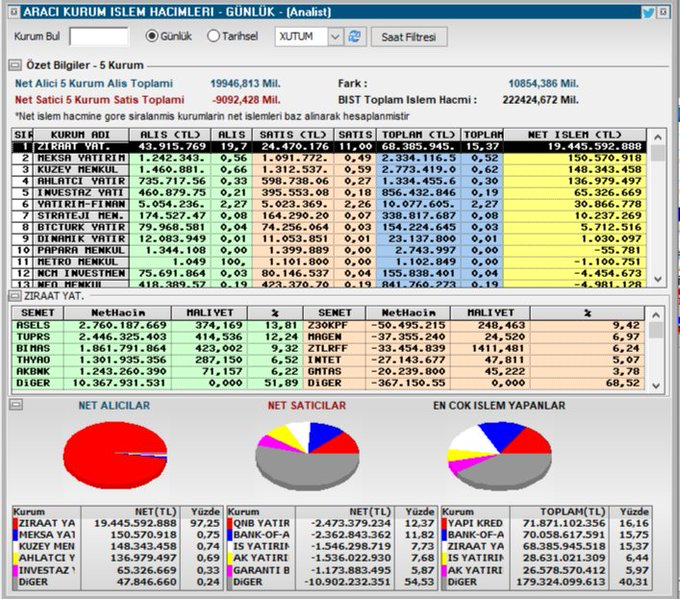Collapse the Özet Bilgiler - 5 Kurum section

pos(14,65)
